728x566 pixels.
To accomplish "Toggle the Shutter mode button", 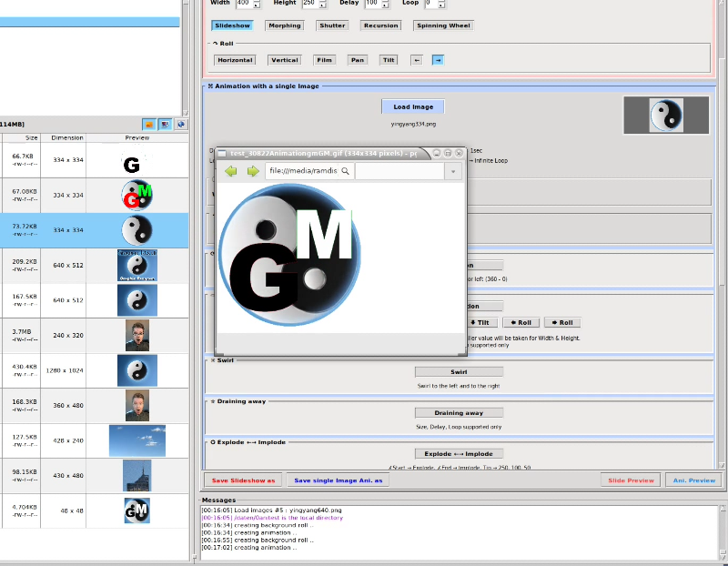I will [x=332, y=25].
